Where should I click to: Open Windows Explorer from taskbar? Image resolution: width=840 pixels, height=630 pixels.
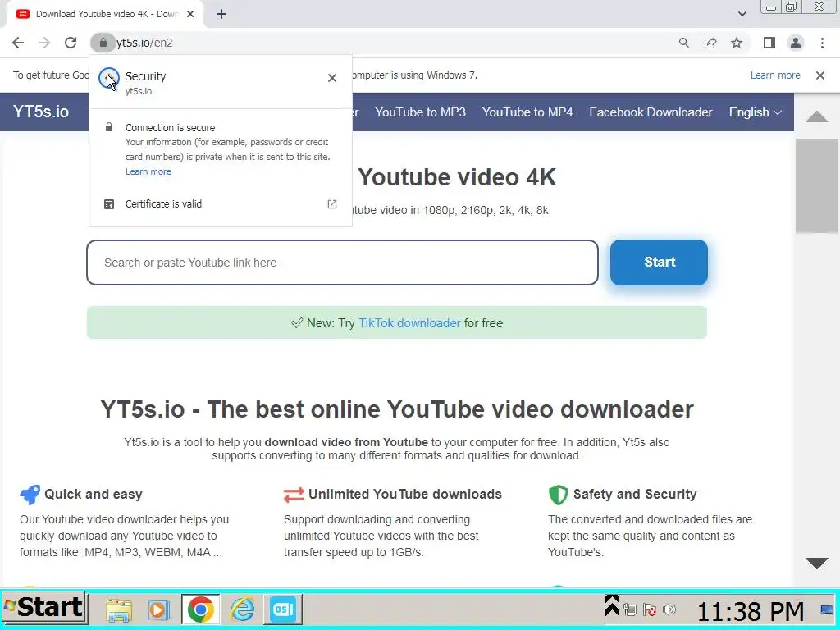pos(118,609)
